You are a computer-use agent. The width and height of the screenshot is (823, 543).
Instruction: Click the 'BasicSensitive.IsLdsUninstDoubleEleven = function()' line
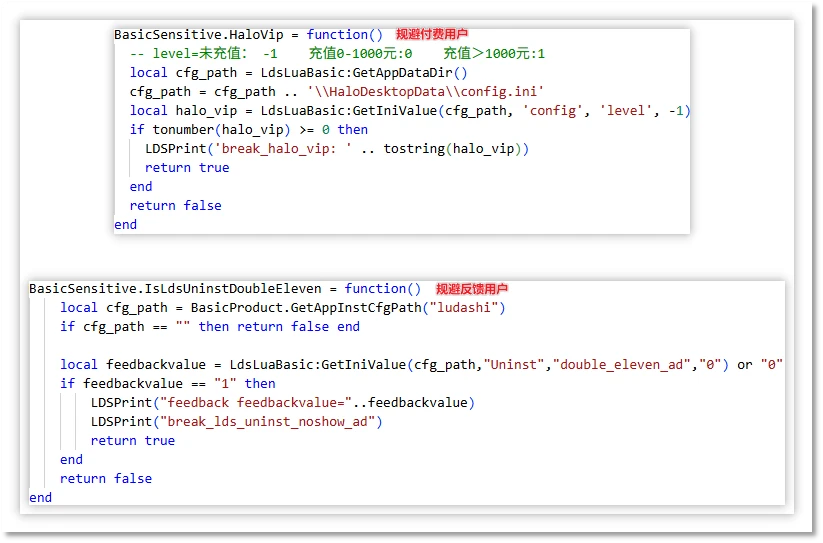pos(225,289)
